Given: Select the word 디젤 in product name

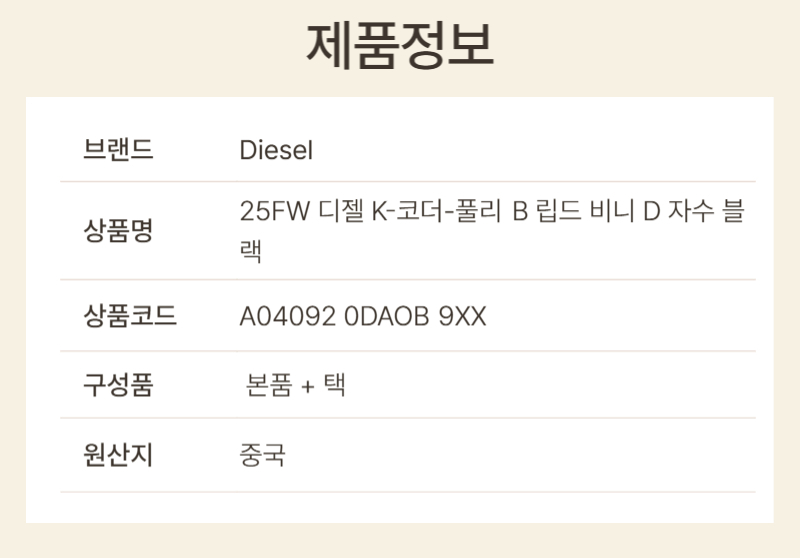Looking at the screenshot, I should [338, 212].
